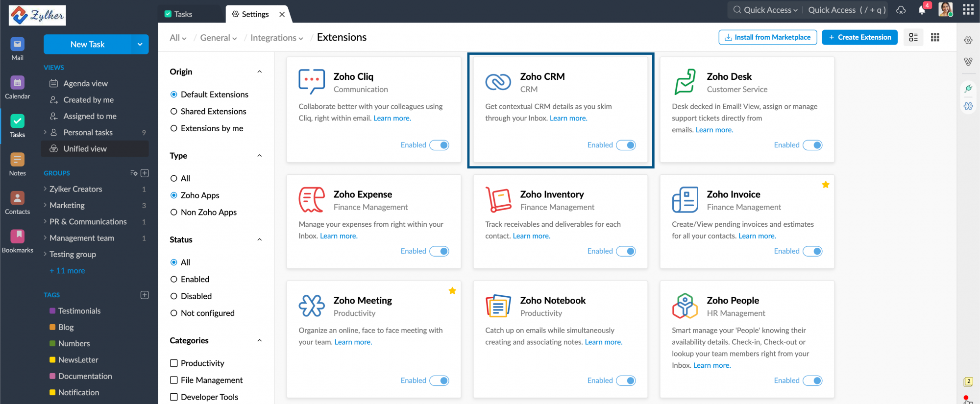Select the Shared Extensions radio option
Screen dimensions: 980x404
point(174,112)
